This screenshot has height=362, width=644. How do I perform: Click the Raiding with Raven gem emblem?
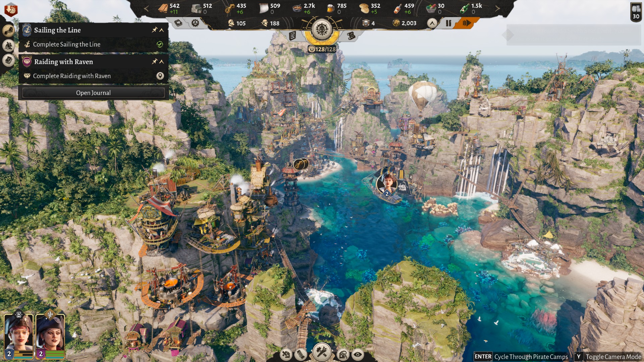coord(27,62)
